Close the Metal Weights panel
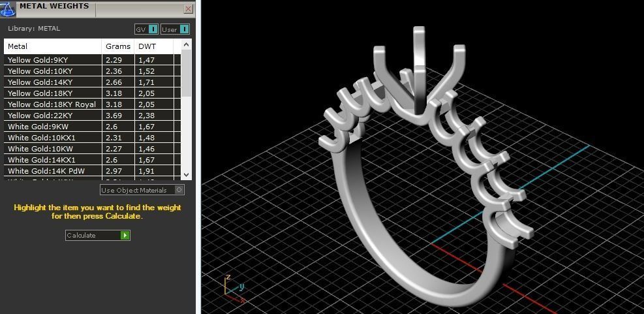Viewport: 644px width, 314px height. point(188,8)
